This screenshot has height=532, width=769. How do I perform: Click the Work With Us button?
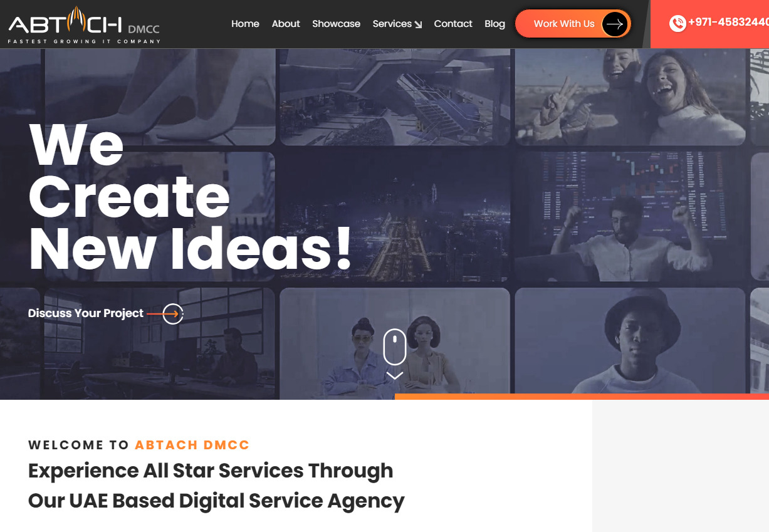[x=573, y=24]
